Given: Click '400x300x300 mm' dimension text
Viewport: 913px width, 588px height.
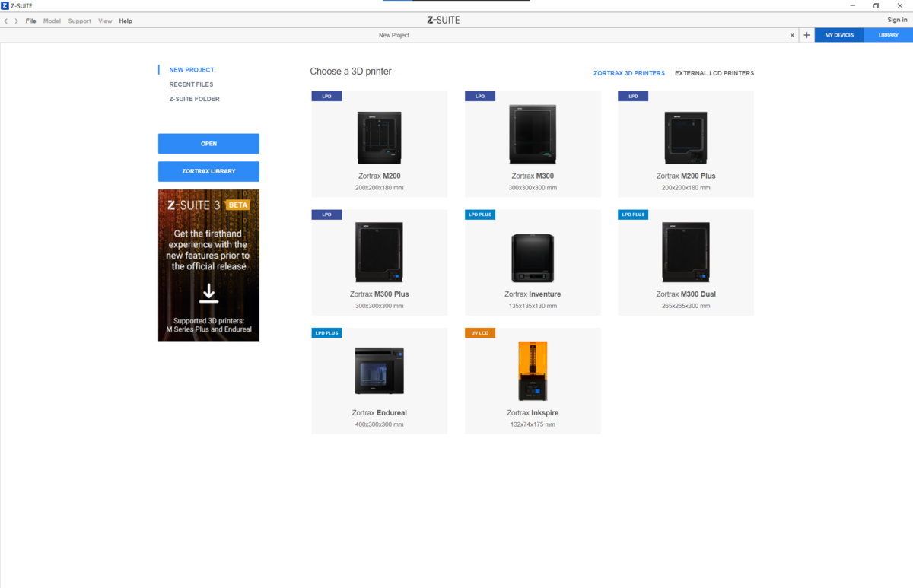Looking at the screenshot, I should 379,424.
